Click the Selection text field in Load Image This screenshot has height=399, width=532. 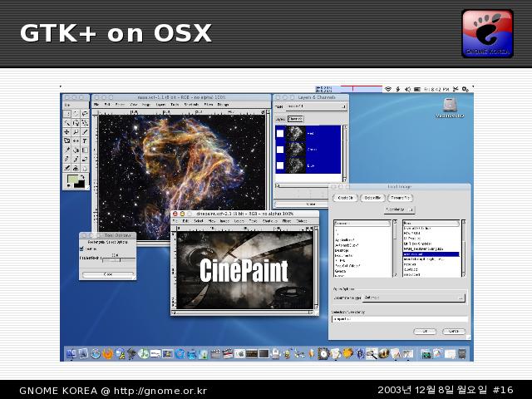coord(398,318)
